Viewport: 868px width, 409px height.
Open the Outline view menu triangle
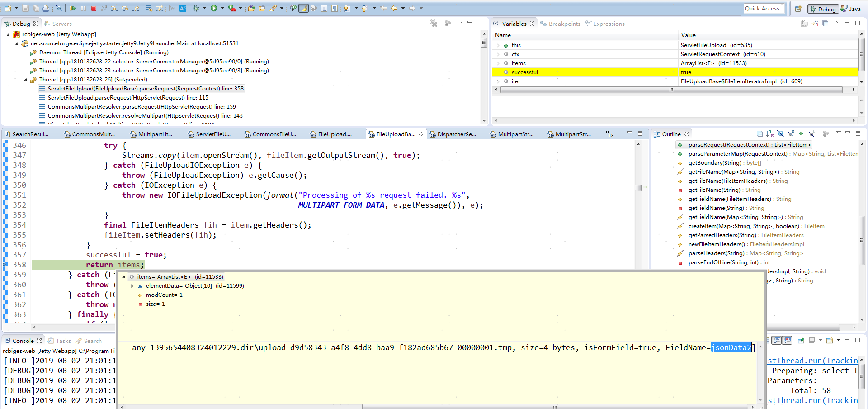pyautogui.click(x=838, y=133)
